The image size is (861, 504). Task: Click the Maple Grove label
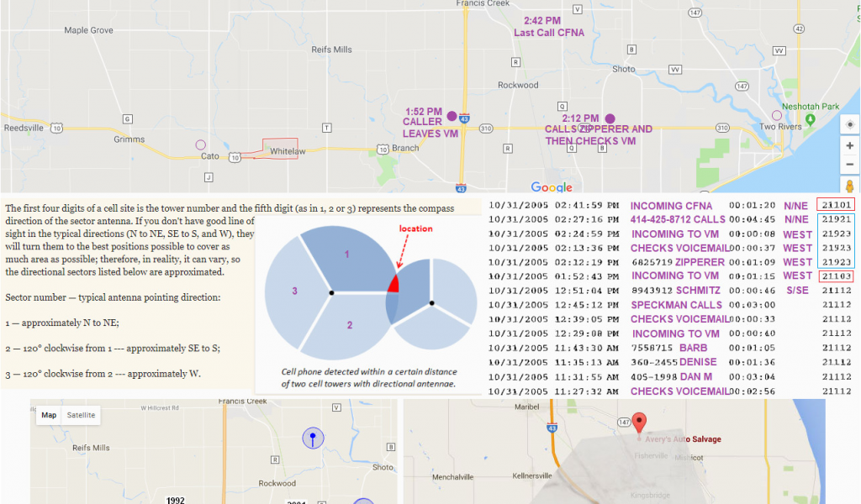88,30
